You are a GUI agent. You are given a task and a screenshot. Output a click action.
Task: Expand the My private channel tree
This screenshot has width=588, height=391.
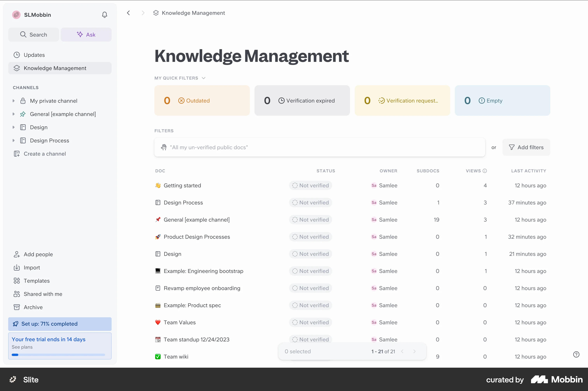coord(13,101)
